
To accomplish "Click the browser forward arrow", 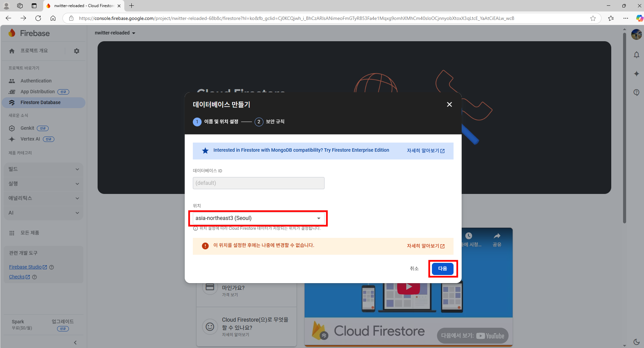I will click(23, 18).
